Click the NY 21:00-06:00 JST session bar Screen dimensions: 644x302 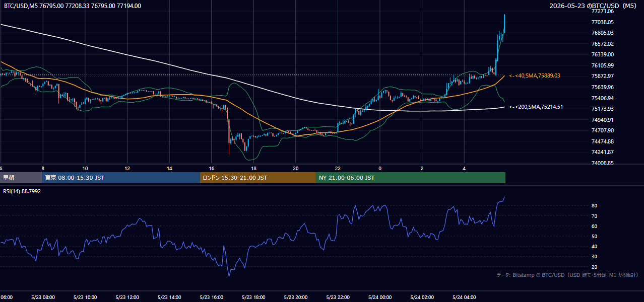coord(411,178)
